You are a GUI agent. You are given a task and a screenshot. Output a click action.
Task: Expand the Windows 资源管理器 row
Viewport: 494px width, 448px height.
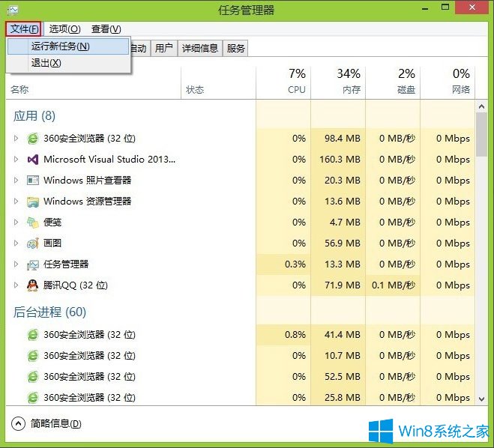[x=16, y=202]
